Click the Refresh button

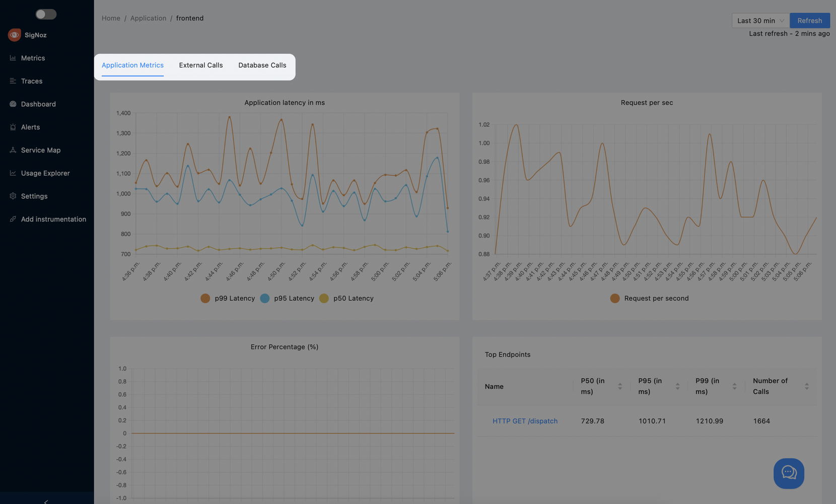point(810,21)
